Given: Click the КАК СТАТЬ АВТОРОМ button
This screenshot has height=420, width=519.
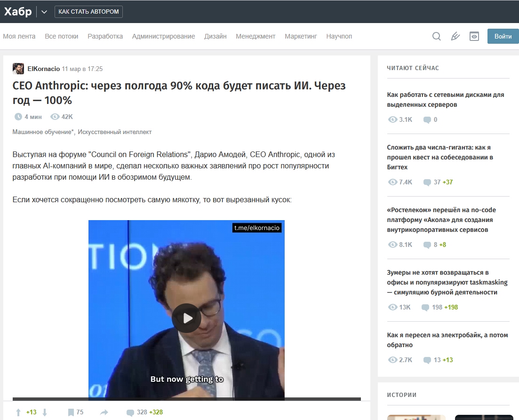Looking at the screenshot, I should pyautogui.click(x=88, y=12).
